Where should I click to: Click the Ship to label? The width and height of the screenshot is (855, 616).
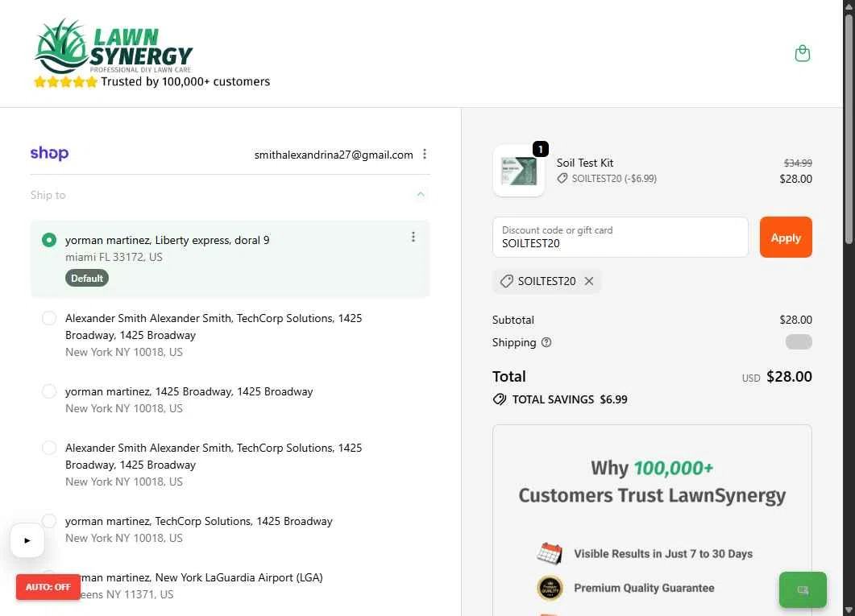click(48, 195)
